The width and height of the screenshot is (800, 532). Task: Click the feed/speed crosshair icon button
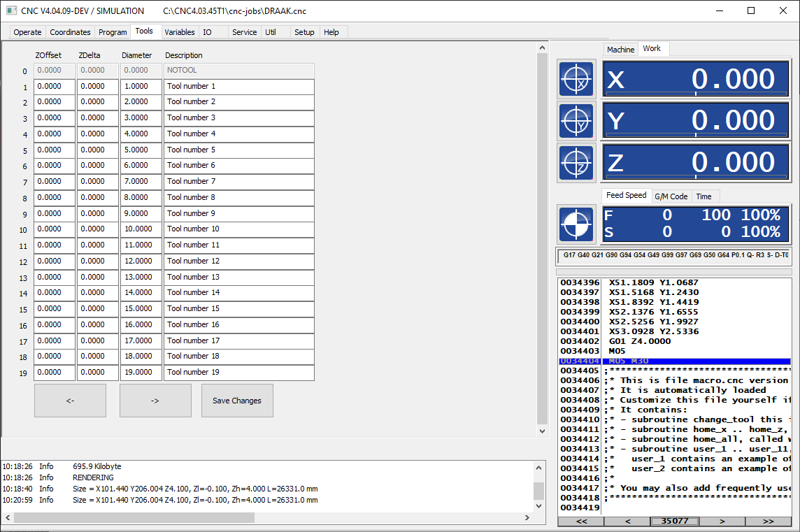click(x=576, y=224)
